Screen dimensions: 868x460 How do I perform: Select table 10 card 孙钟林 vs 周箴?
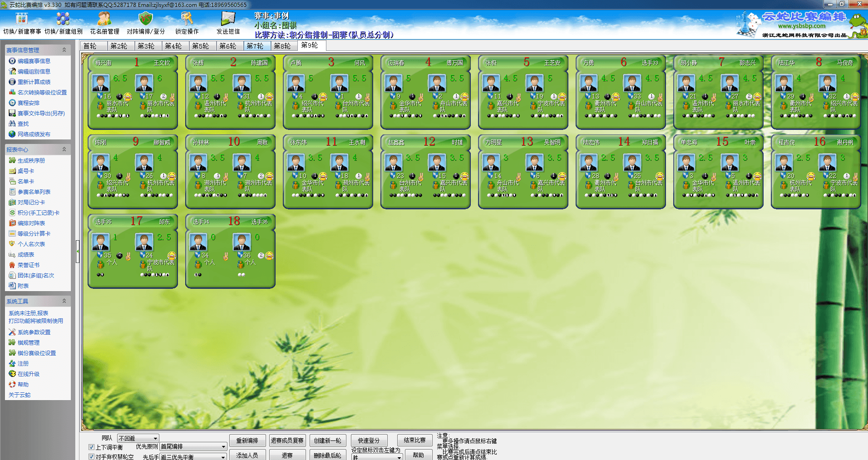(230, 172)
